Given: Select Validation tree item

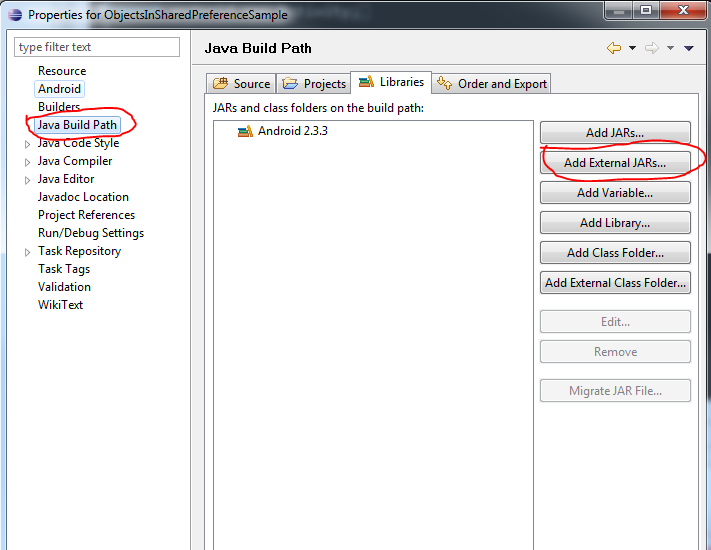Looking at the screenshot, I should click(x=64, y=287).
